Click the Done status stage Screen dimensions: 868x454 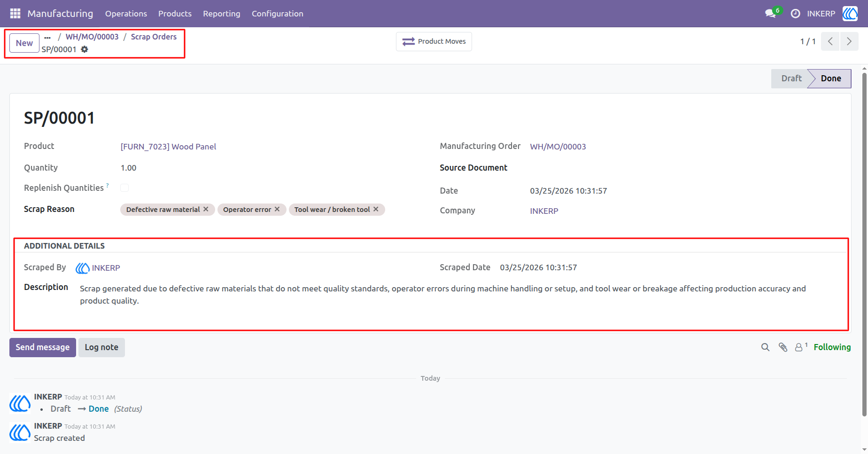click(x=831, y=78)
